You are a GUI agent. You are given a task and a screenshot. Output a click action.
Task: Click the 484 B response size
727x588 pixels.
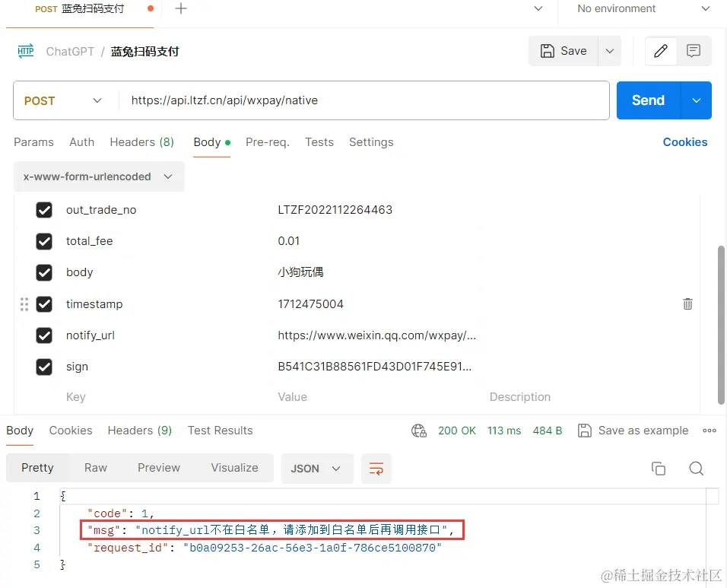pos(547,431)
